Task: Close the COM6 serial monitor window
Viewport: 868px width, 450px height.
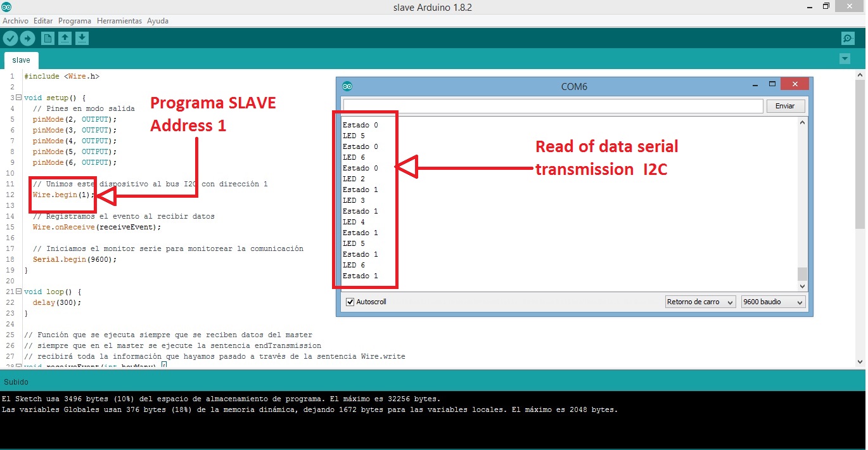Action: [795, 84]
